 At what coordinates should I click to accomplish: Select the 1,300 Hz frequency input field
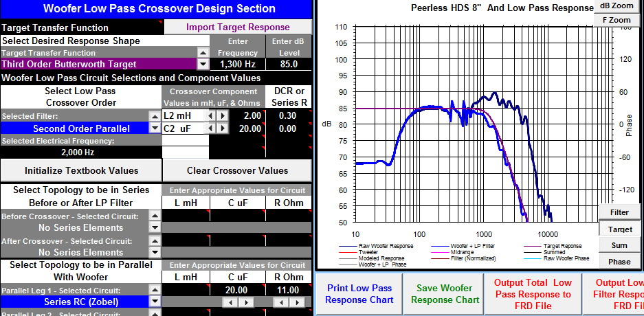(237, 65)
